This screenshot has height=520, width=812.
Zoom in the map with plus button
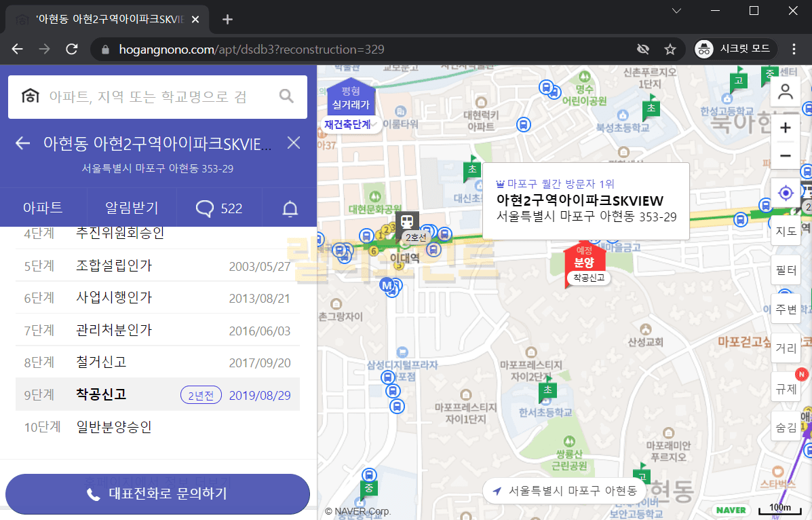pyautogui.click(x=786, y=128)
